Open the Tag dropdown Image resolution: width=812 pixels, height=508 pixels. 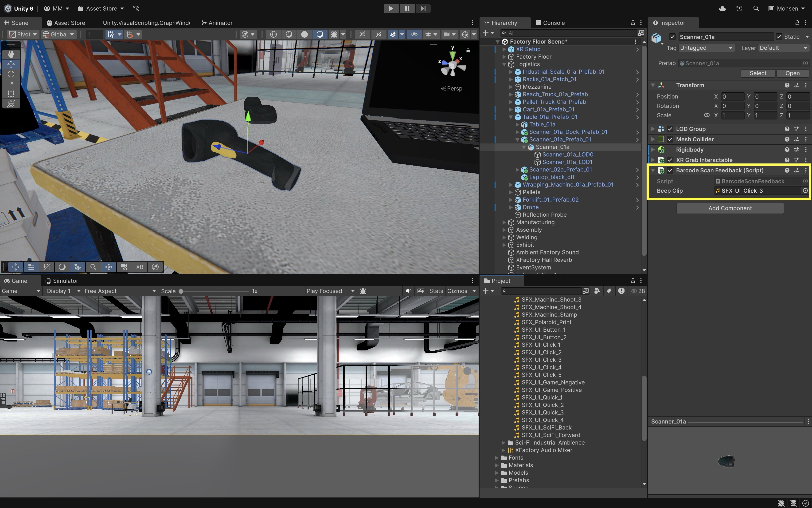(x=706, y=48)
